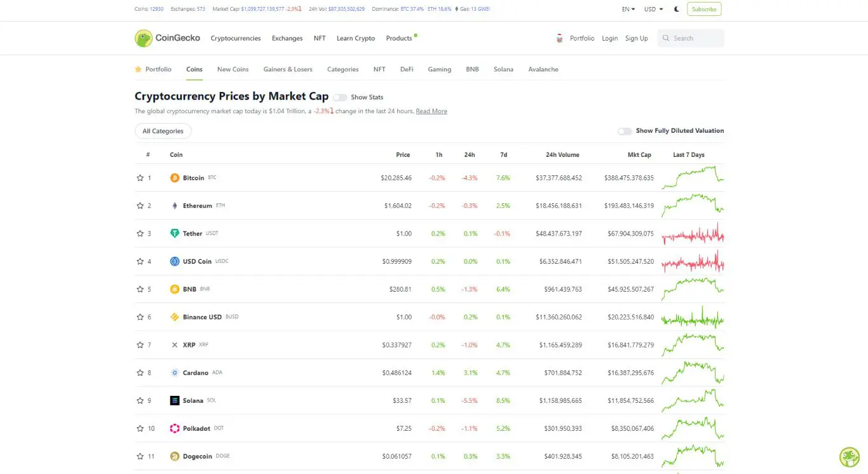Viewport: 868px width, 474px height.
Task: Star the Polkadot row
Action: (140, 428)
